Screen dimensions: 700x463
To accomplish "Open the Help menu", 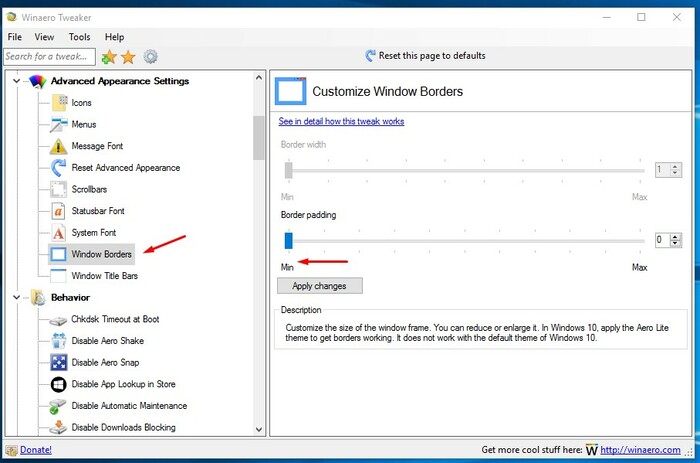I will (114, 37).
